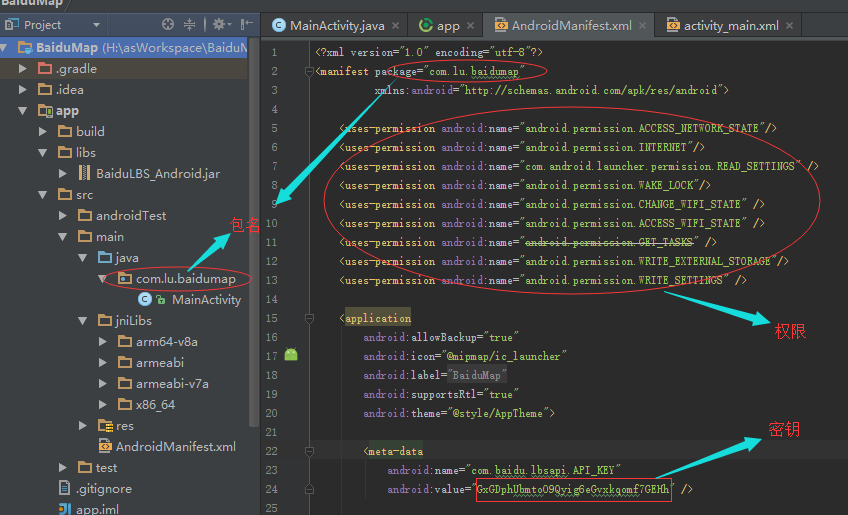The height and width of the screenshot is (515, 848).
Task: Click the .gradle folder icon
Action: 45,69
